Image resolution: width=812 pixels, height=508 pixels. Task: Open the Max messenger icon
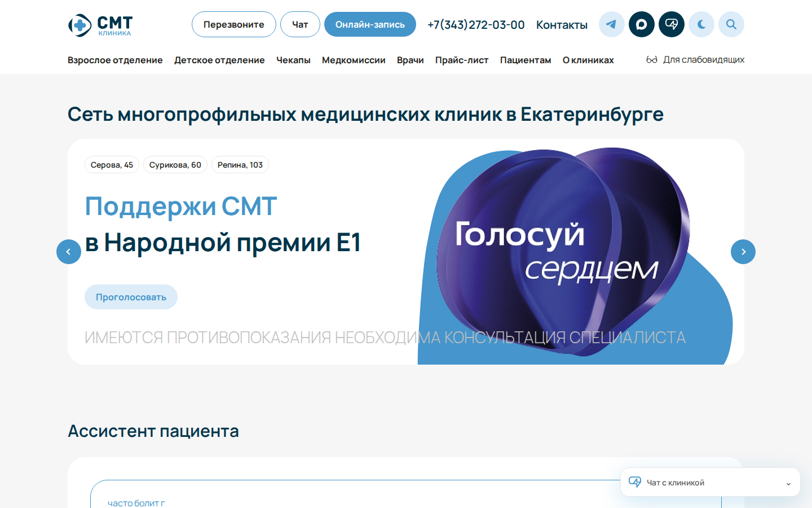642,24
